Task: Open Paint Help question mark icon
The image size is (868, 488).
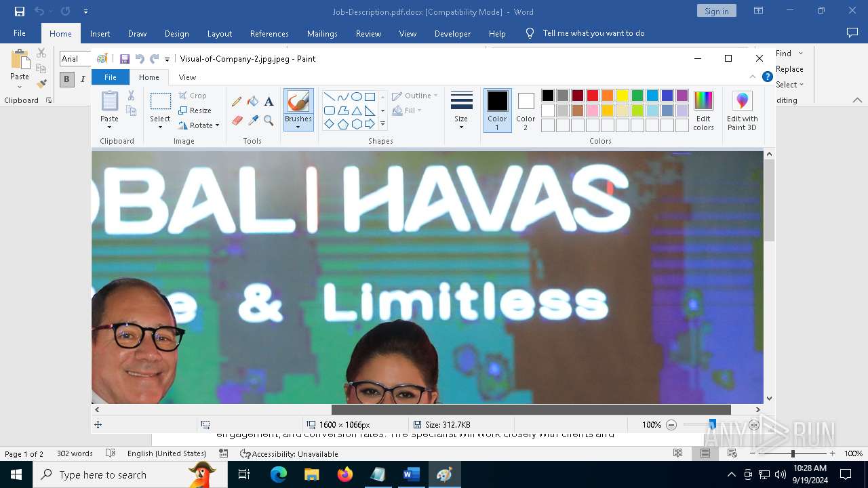Action: point(767,77)
